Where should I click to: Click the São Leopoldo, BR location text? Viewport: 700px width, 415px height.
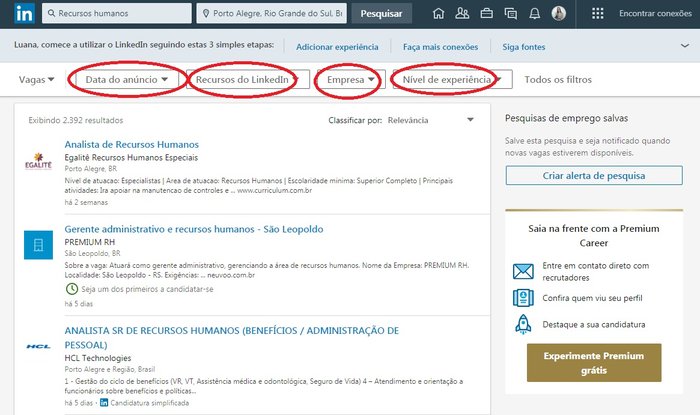[x=92, y=253]
